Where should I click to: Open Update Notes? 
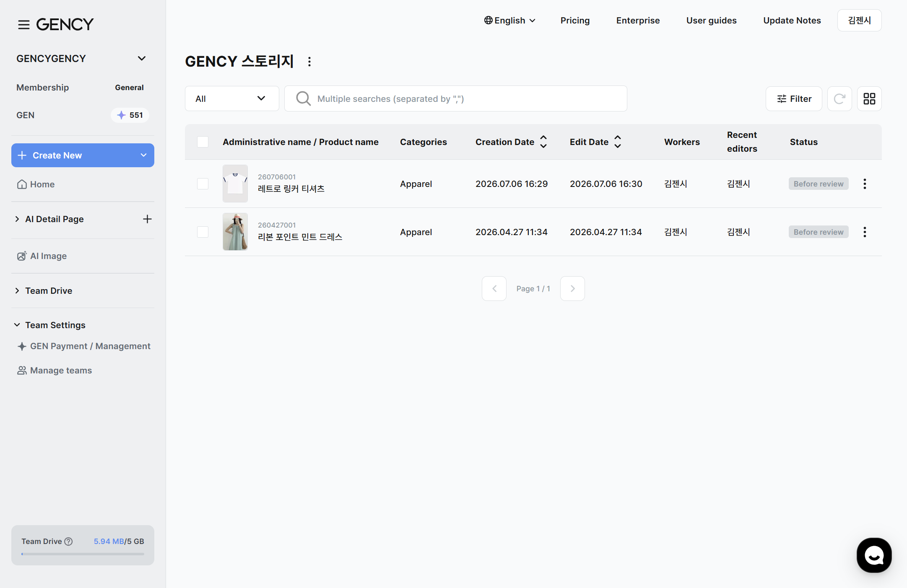click(792, 21)
